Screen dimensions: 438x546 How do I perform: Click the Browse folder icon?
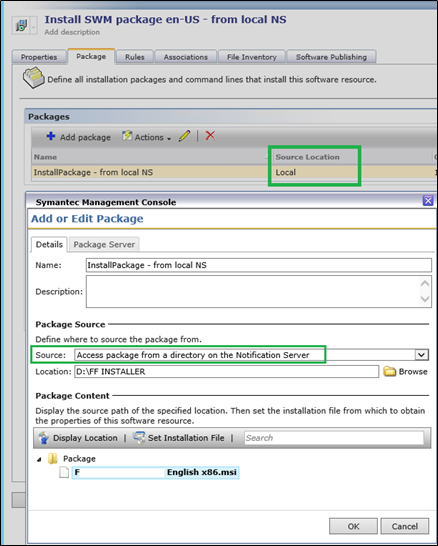tap(390, 371)
